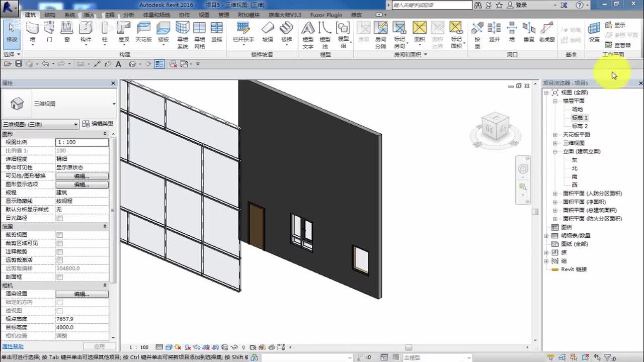Image resolution: width=644 pixels, height=362 pixels.
Task: Expand the 天花板平面 tree node
Action: click(555, 135)
